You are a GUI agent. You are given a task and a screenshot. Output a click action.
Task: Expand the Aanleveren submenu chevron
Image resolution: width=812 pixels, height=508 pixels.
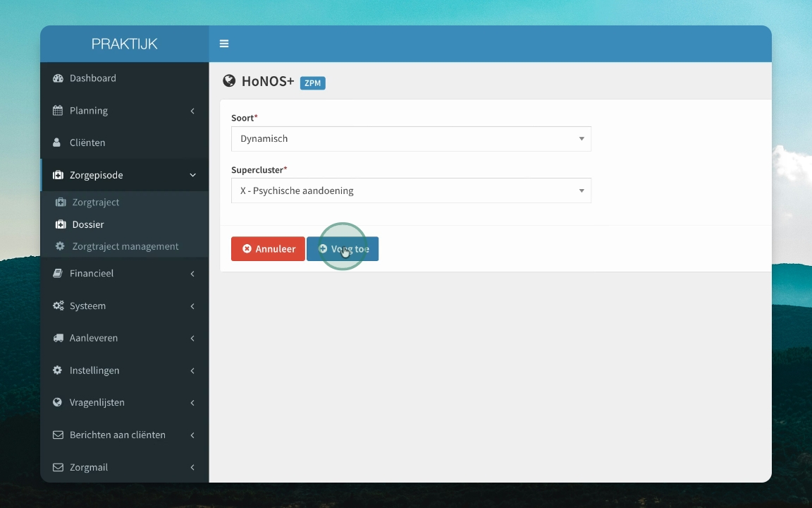(192, 339)
